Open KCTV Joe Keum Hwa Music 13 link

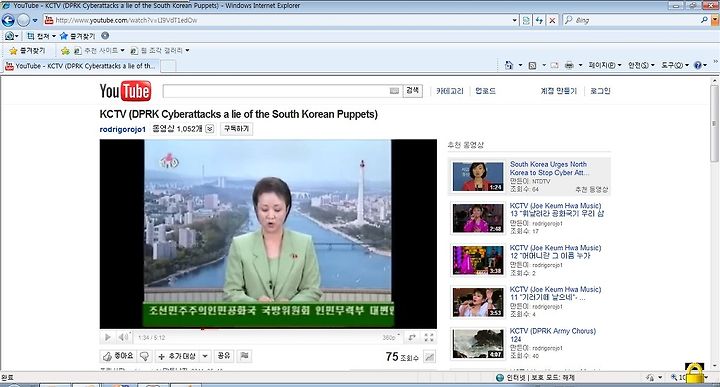pyautogui.click(x=557, y=209)
